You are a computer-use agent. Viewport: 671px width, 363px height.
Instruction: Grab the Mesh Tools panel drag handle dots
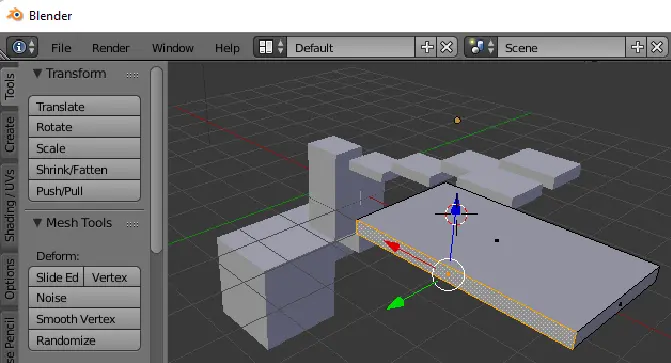[x=132, y=224]
